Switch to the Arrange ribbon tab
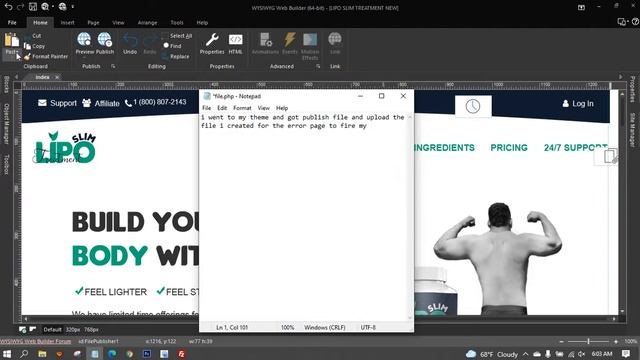The height and width of the screenshot is (360, 640). point(147,22)
